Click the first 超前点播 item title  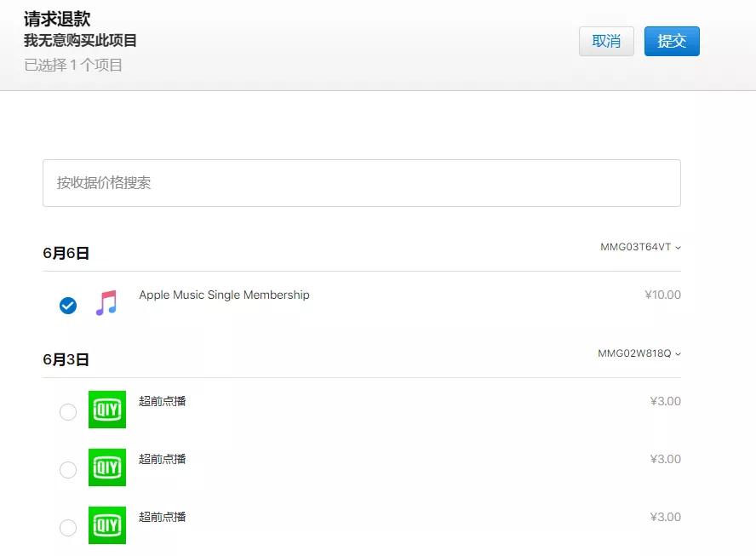click(x=163, y=401)
